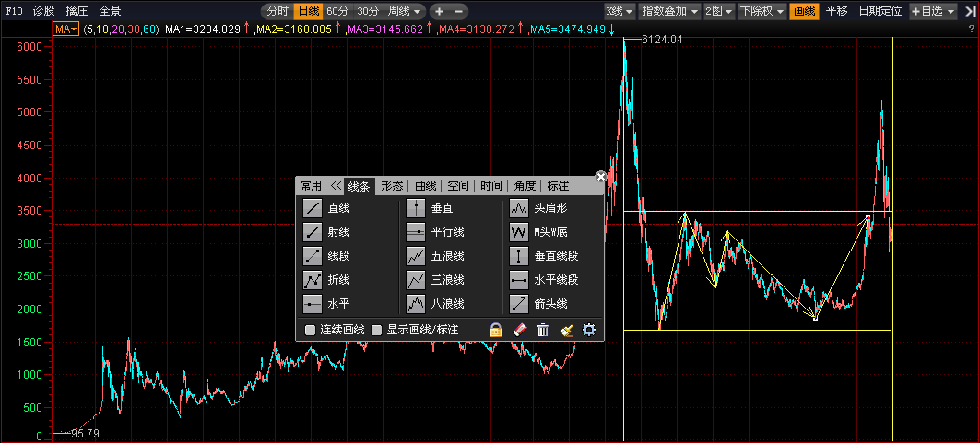This screenshot has height=443, width=980.
Task: Select the 垂直 vertical line tool
Action: coord(430,208)
